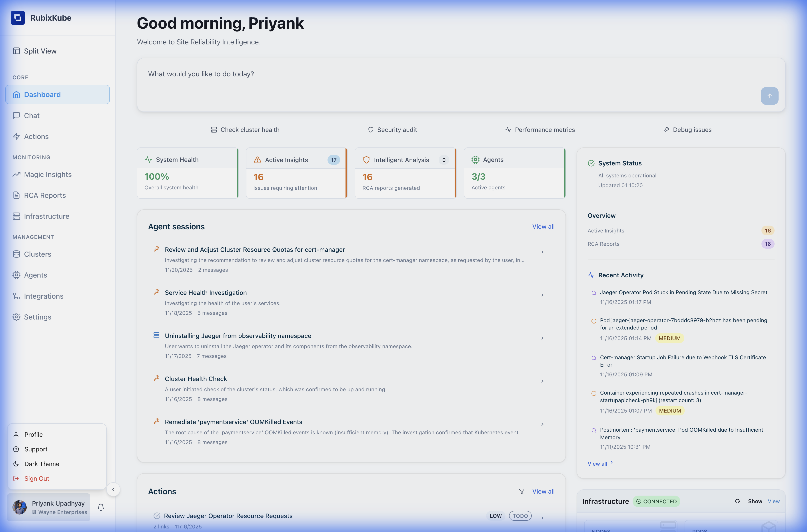Click the RubixKube logo icon
Viewport: 807px width, 532px height.
click(18, 18)
